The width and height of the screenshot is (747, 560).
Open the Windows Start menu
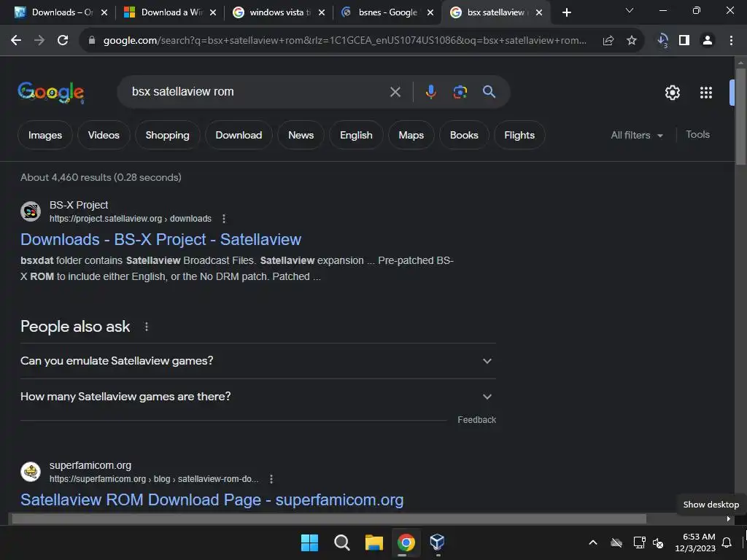point(309,542)
